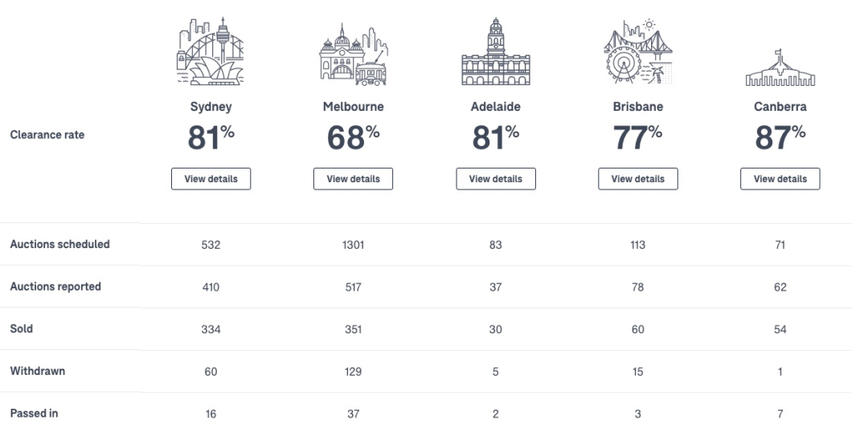
Task: Open View details for Brisbane
Action: (x=637, y=179)
